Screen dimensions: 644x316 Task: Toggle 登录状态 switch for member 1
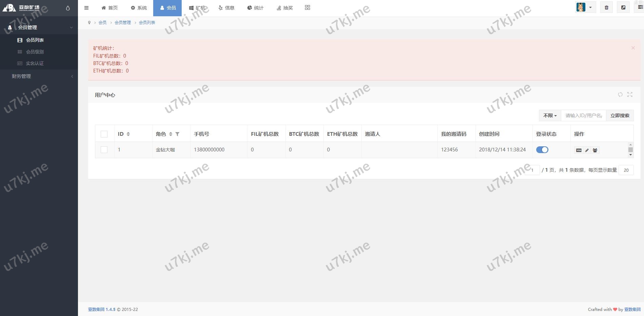pos(542,150)
